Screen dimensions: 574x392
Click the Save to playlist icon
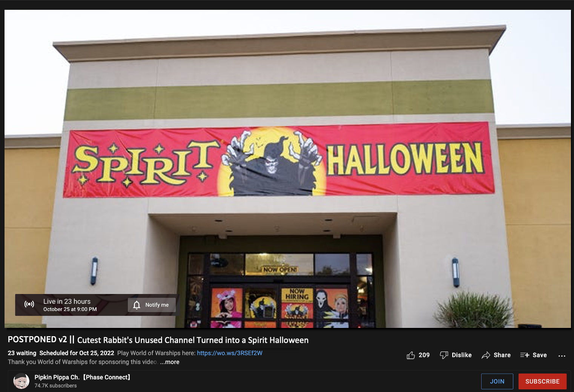(x=525, y=355)
